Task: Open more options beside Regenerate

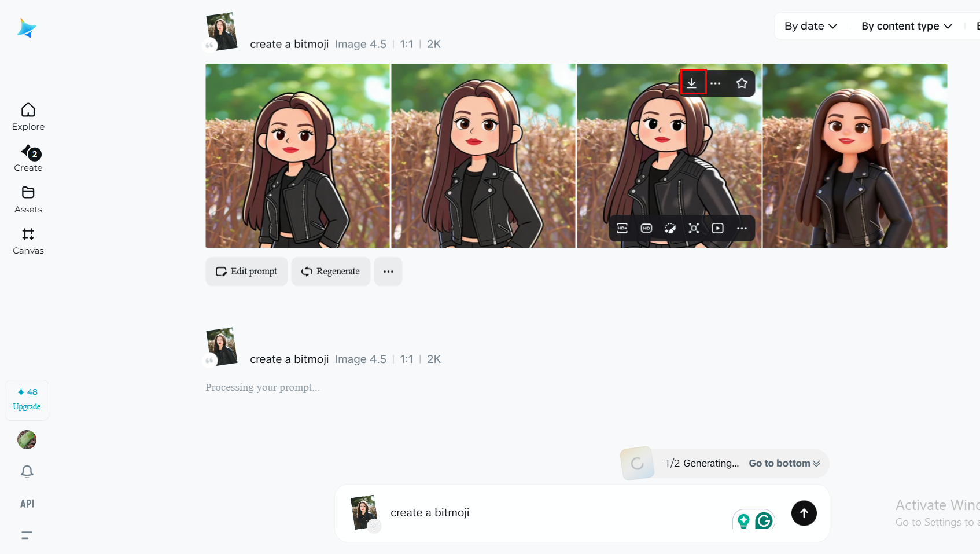Action: click(388, 272)
